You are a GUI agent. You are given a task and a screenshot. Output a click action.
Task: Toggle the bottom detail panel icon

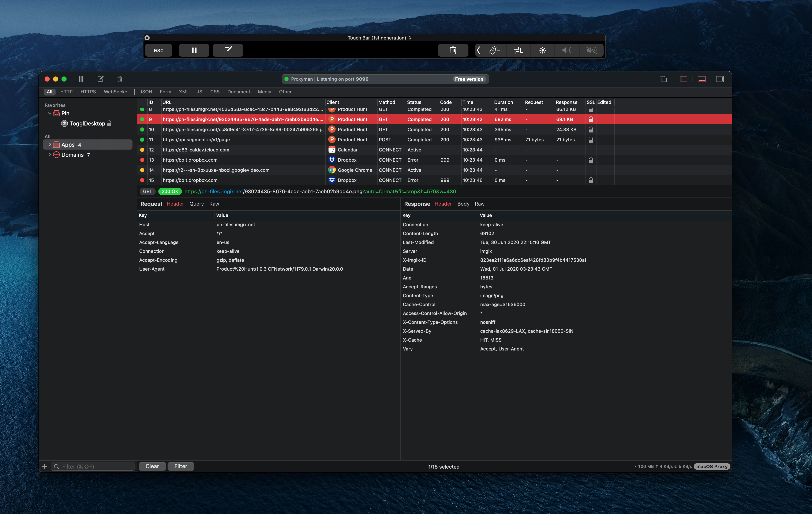click(x=701, y=79)
